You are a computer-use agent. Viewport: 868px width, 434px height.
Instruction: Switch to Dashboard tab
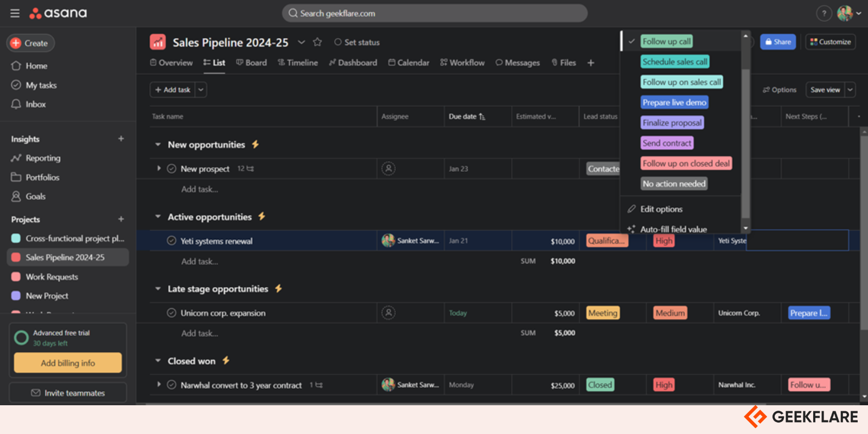coord(353,63)
